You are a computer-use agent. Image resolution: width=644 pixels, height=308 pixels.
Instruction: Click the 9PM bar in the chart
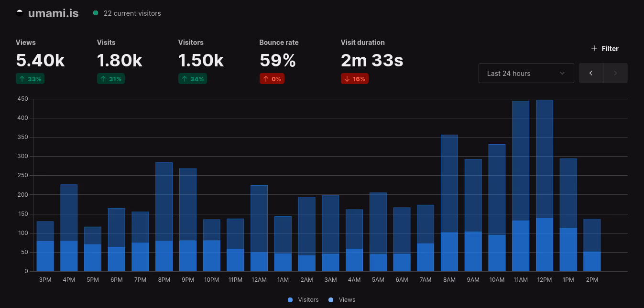[188, 220]
